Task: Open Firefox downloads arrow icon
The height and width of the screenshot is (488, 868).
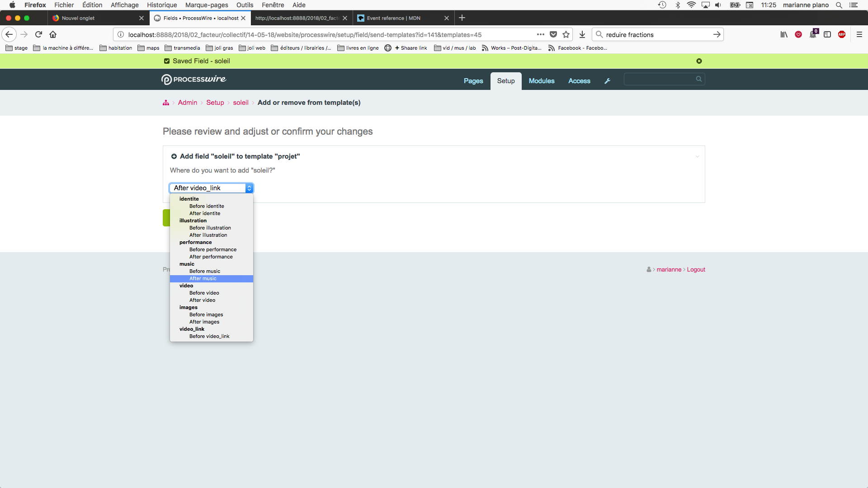Action: [582, 34]
